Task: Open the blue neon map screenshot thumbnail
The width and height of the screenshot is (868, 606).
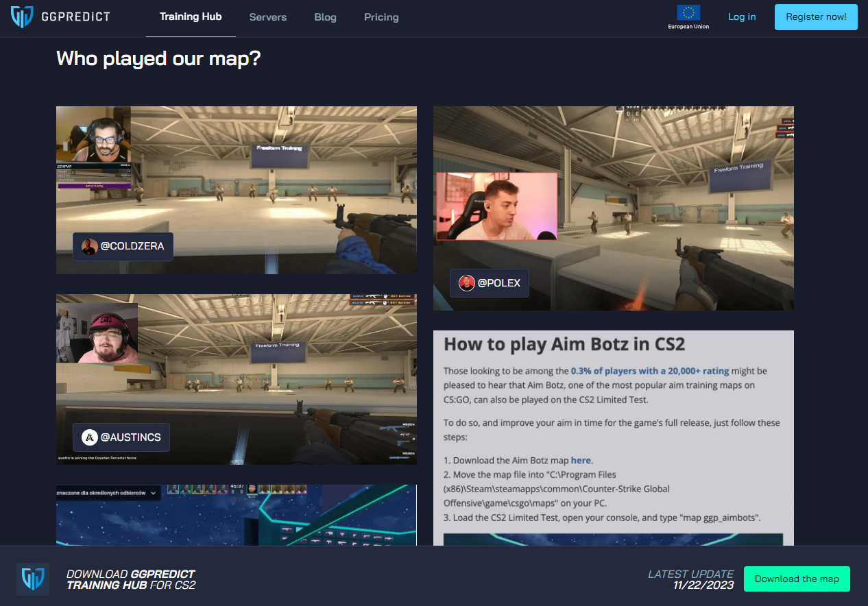Action: pos(237,515)
